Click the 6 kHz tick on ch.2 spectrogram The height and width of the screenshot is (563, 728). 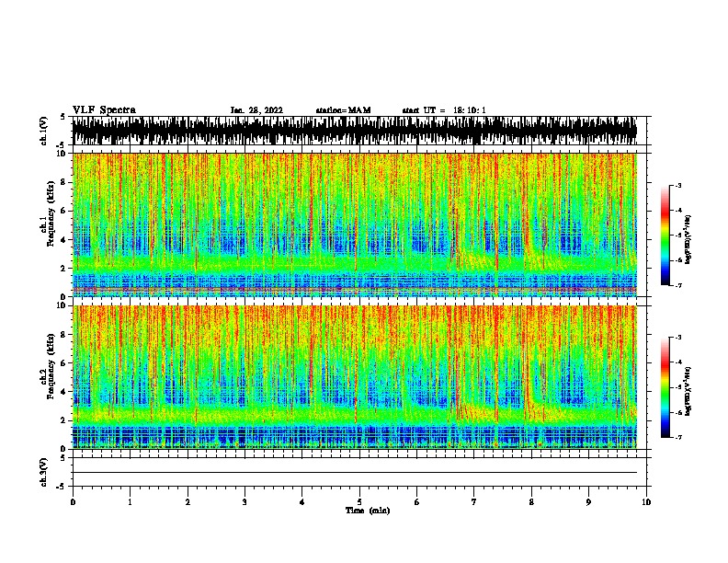click(x=63, y=362)
